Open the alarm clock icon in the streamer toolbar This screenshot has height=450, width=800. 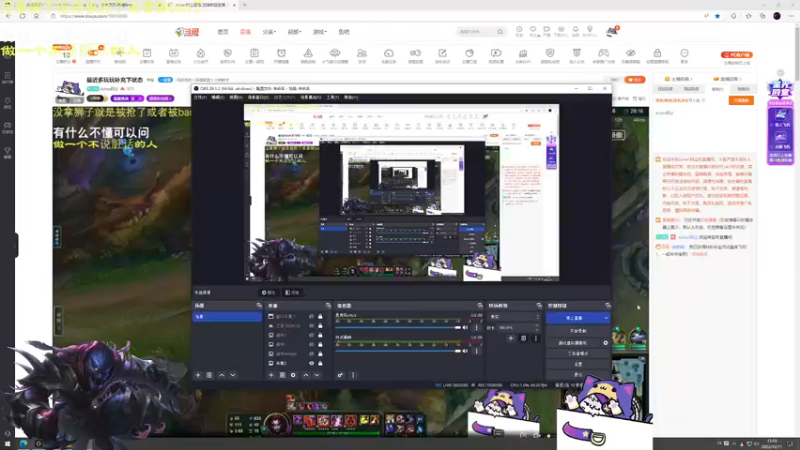click(281, 53)
